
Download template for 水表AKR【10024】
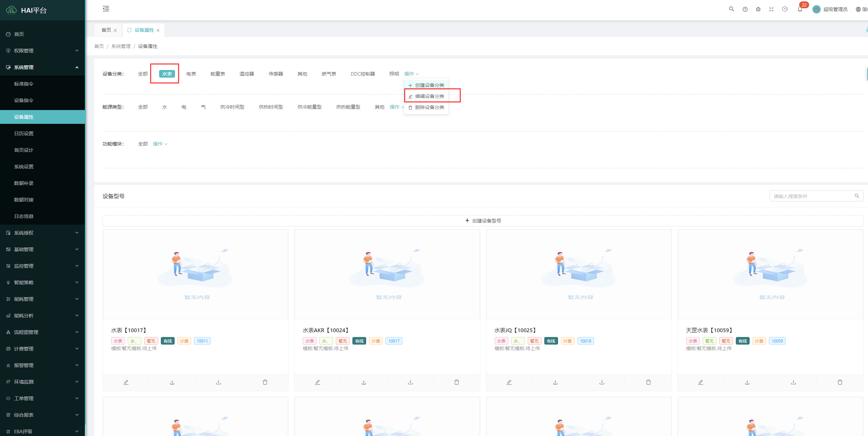tap(410, 382)
